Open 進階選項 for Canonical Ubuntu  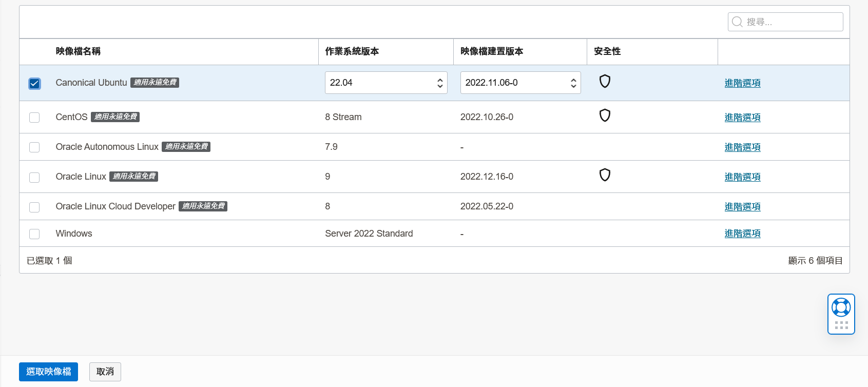coord(742,83)
